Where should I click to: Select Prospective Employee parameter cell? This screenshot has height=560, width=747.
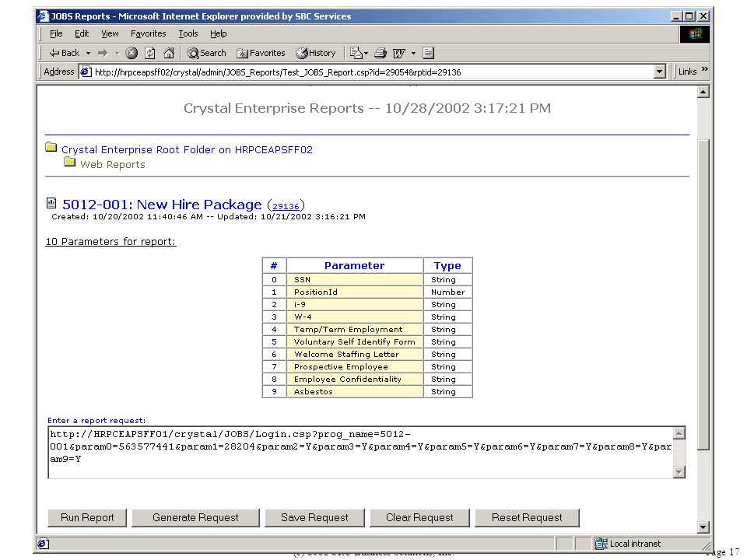coord(355,366)
